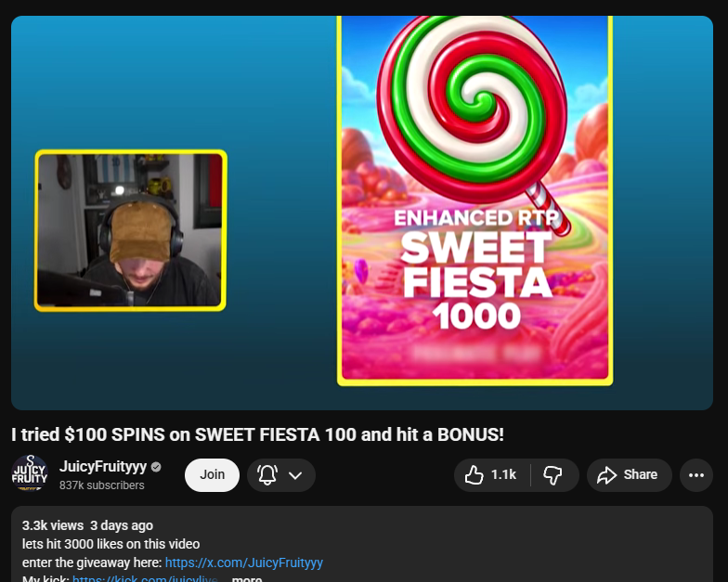Viewport: 728px width, 582px height.
Task: Click the JuicyFruityyy channel avatar
Action: click(30, 473)
